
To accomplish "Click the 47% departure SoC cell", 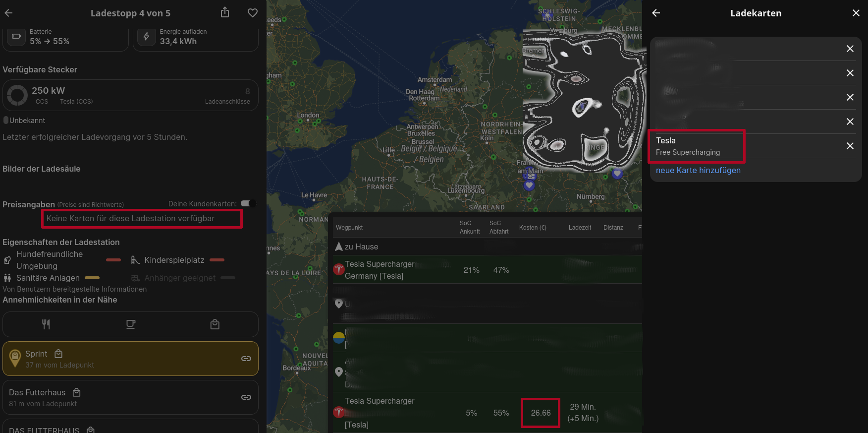I will click(x=501, y=270).
